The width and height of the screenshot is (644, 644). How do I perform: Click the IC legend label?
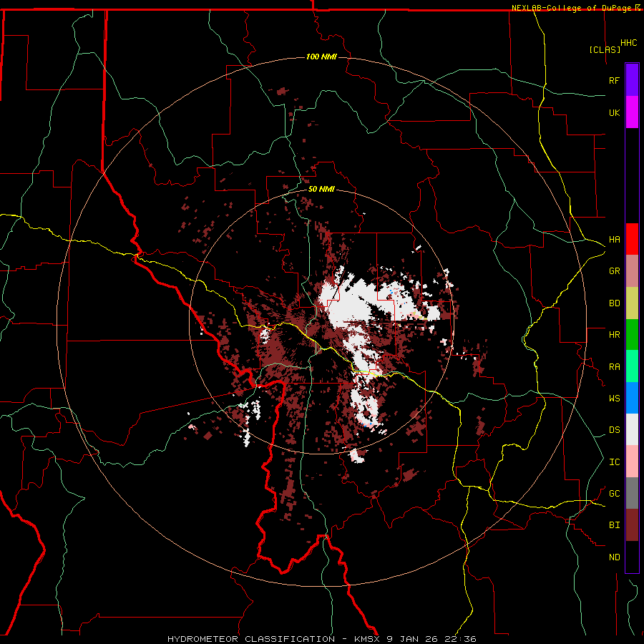click(614, 462)
